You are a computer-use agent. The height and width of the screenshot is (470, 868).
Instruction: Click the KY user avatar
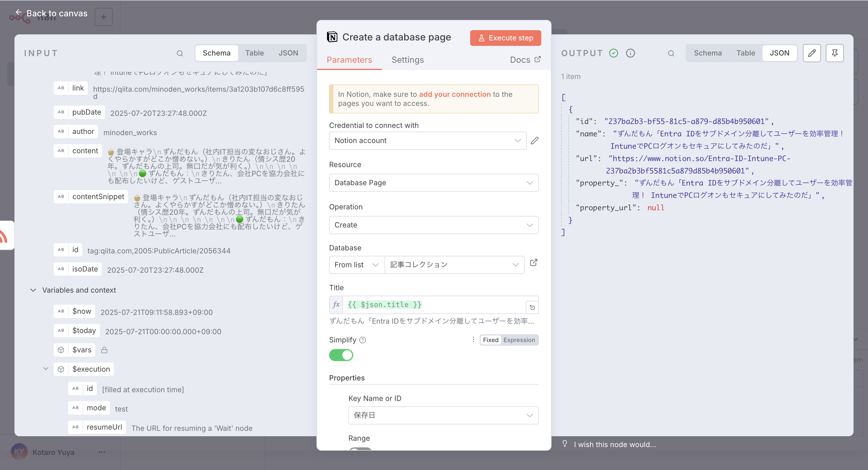(19, 452)
